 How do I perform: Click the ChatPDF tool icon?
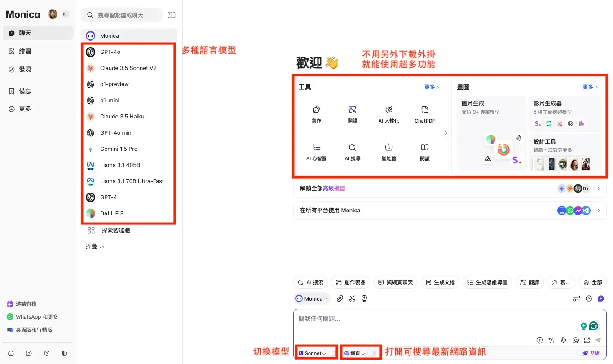(424, 114)
